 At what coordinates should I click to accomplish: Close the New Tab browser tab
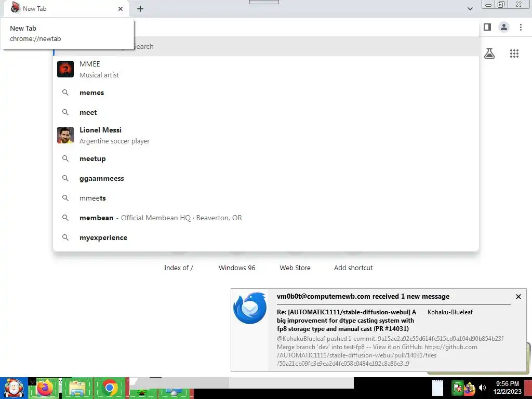[121, 9]
